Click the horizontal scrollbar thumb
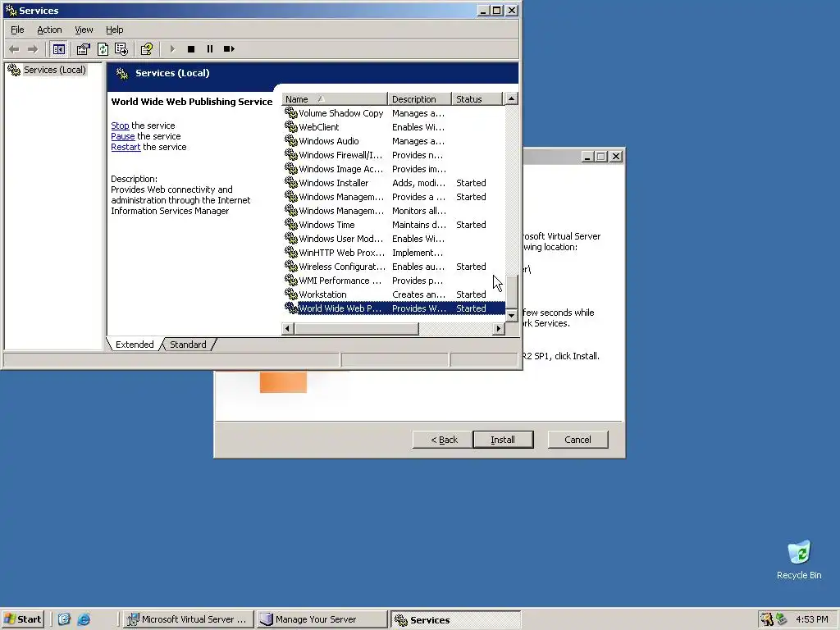Image resolution: width=840 pixels, height=630 pixels. click(356, 328)
